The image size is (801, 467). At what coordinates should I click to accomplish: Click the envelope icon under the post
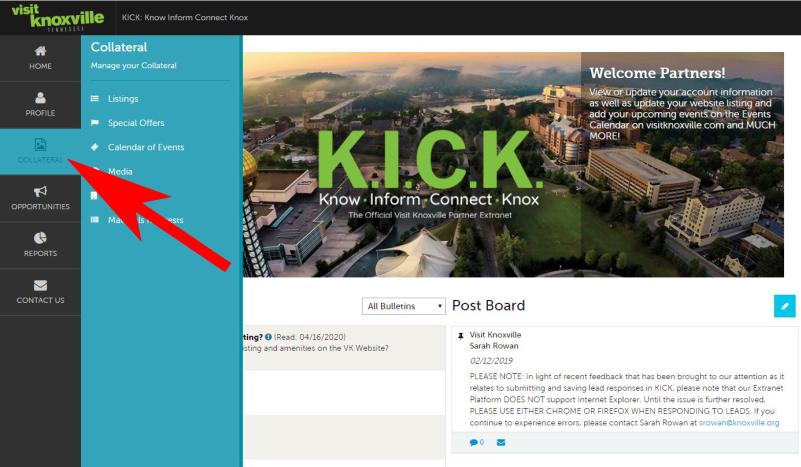click(501, 442)
